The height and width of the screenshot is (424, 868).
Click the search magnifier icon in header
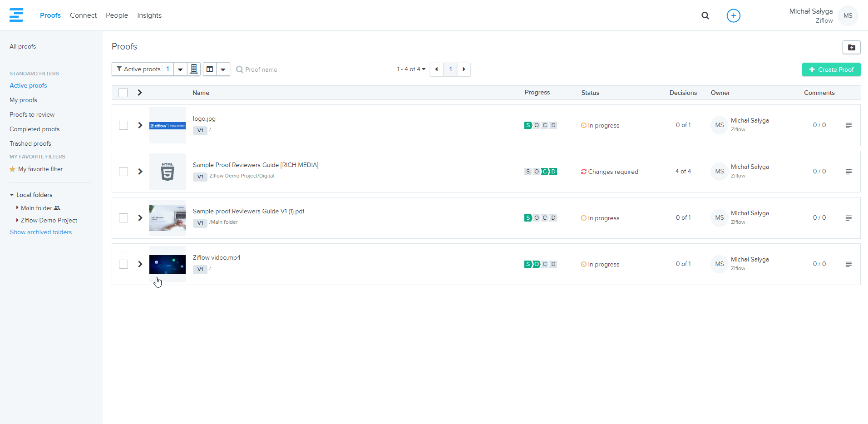point(705,15)
